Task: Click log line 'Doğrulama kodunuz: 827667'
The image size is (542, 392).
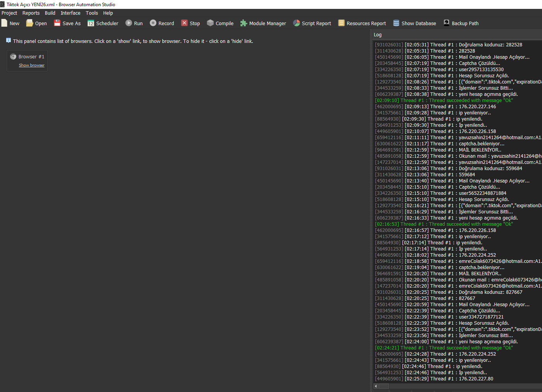Action: (x=448, y=292)
